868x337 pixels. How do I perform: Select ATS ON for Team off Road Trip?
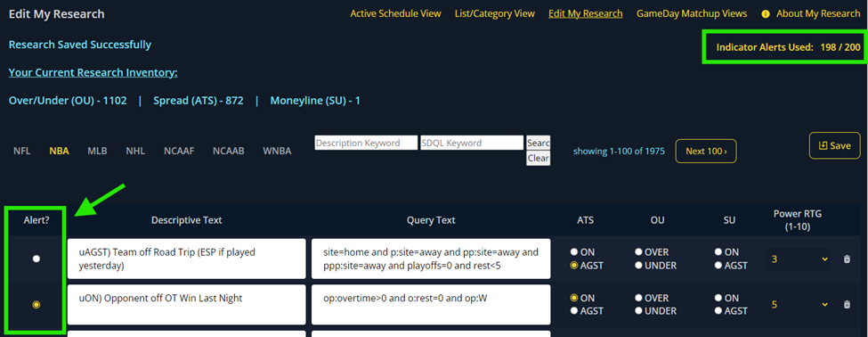[x=574, y=252]
